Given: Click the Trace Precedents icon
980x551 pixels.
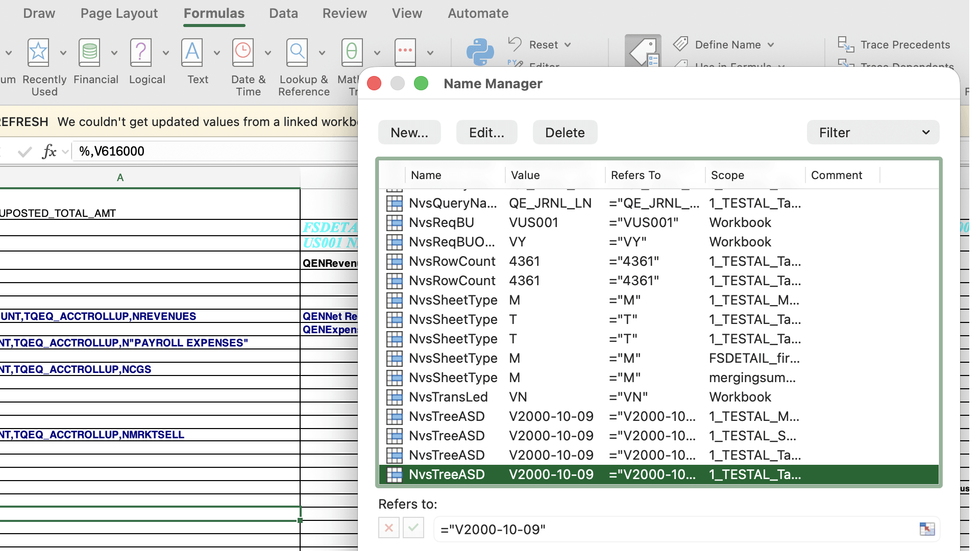Looking at the screenshot, I should pos(846,44).
